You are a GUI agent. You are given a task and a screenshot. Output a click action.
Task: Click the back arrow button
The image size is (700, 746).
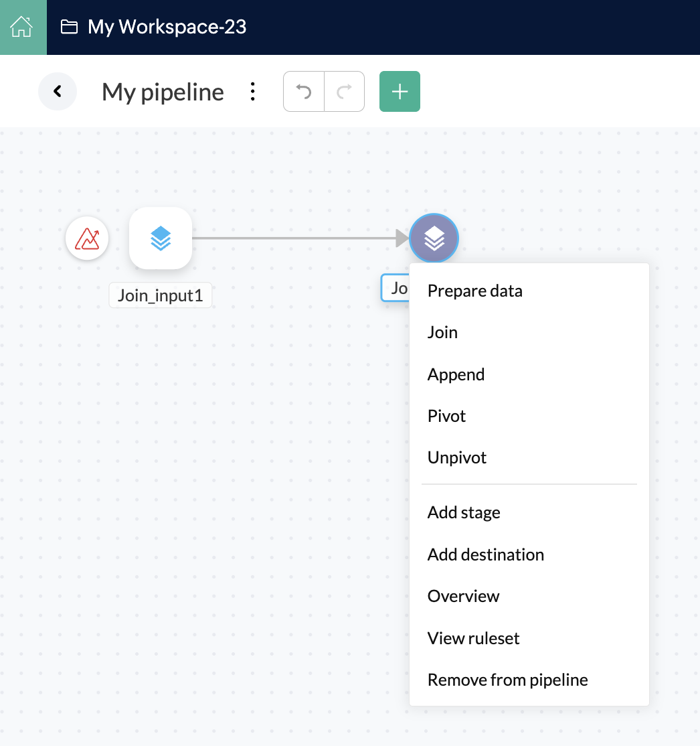click(58, 91)
